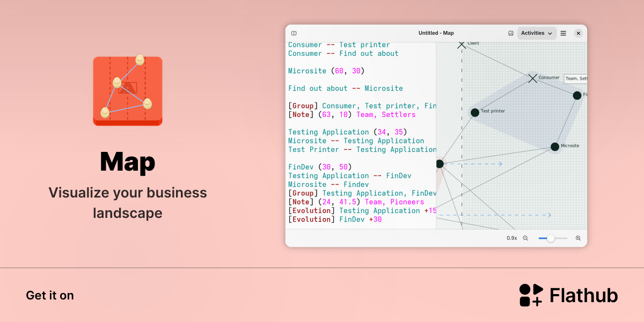Click the Test printer label on the map

(493, 111)
